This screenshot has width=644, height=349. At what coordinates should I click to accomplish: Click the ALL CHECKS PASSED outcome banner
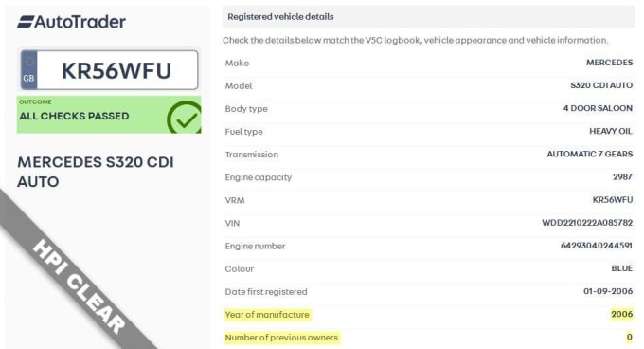109,115
